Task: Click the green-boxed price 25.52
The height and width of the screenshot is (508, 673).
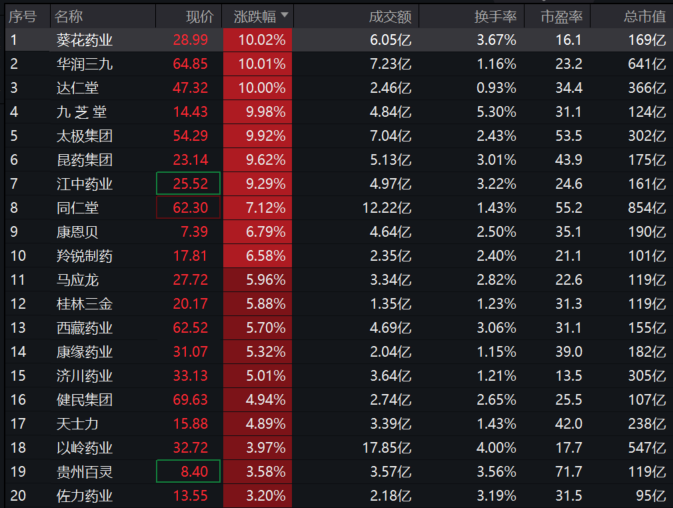Action: click(188, 184)
